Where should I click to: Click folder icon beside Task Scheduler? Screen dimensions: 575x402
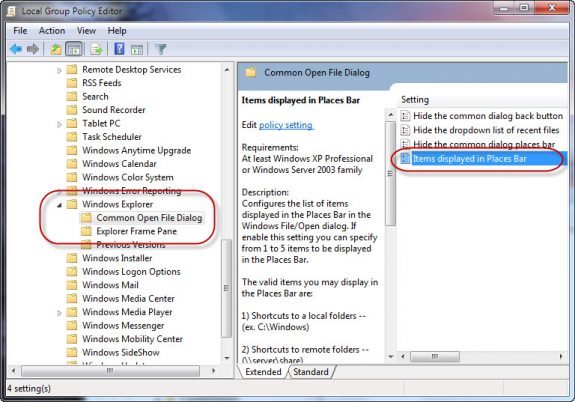coord(72,137)
